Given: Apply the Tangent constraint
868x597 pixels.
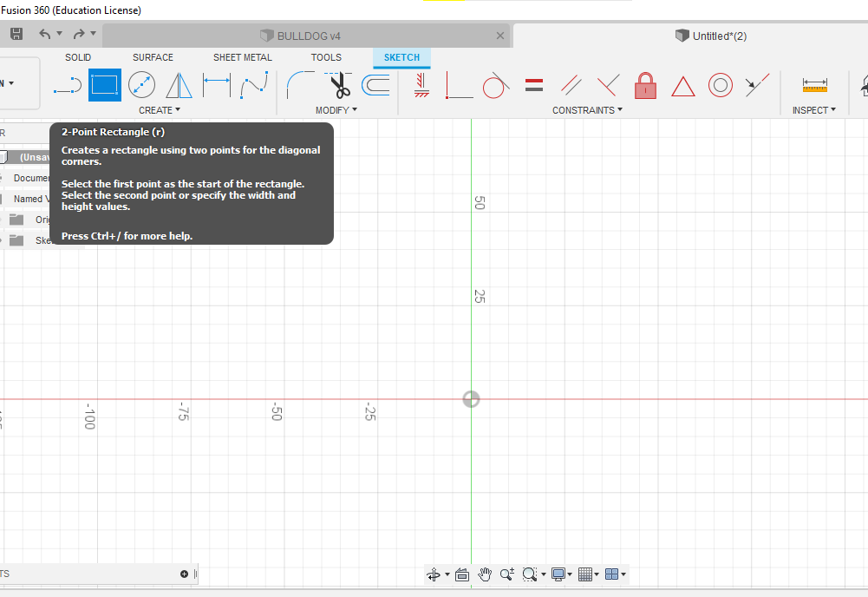Looking at the screenshot, I should tap(495, 85).
